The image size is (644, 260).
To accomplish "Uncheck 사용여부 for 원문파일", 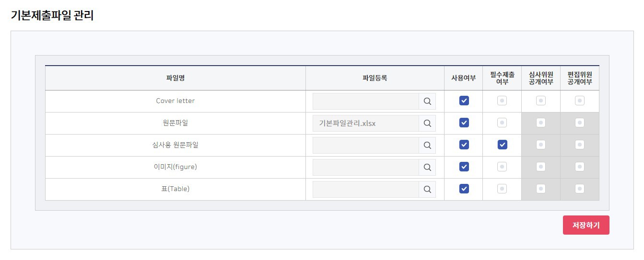I will pyautogui.click(x=464, y=123).
